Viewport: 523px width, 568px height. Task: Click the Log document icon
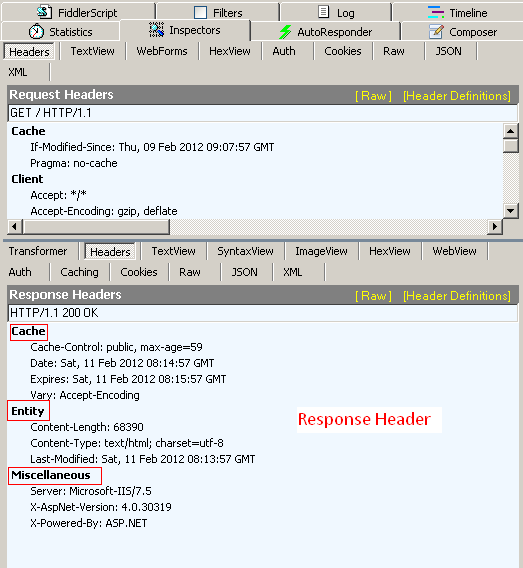point(323,12)
